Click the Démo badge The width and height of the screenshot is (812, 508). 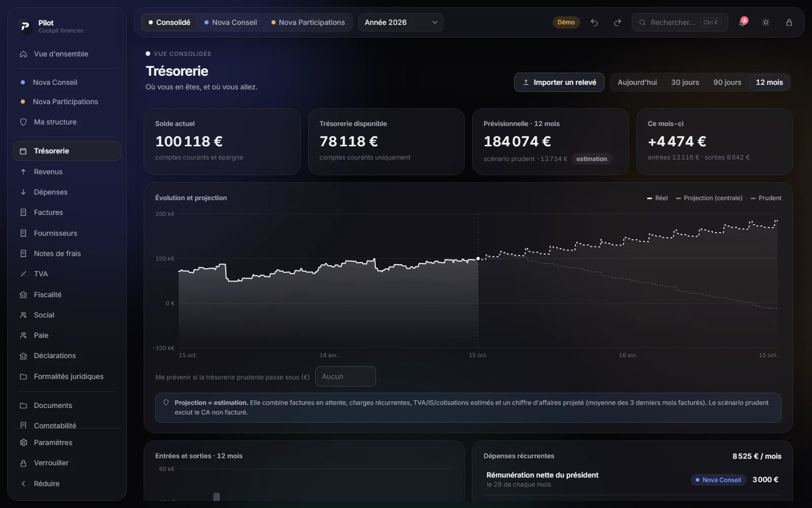(x=566, y=22)
